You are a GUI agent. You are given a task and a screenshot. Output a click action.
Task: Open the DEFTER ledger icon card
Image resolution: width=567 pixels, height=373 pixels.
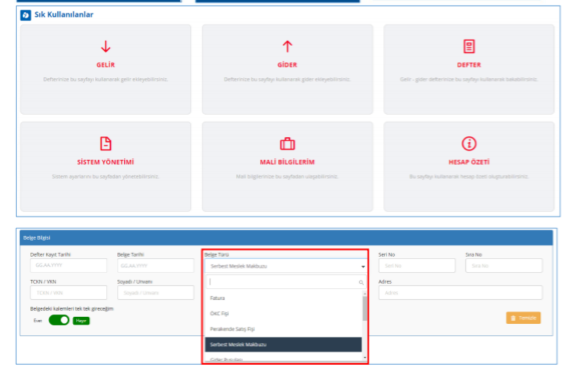pos(469,69)
